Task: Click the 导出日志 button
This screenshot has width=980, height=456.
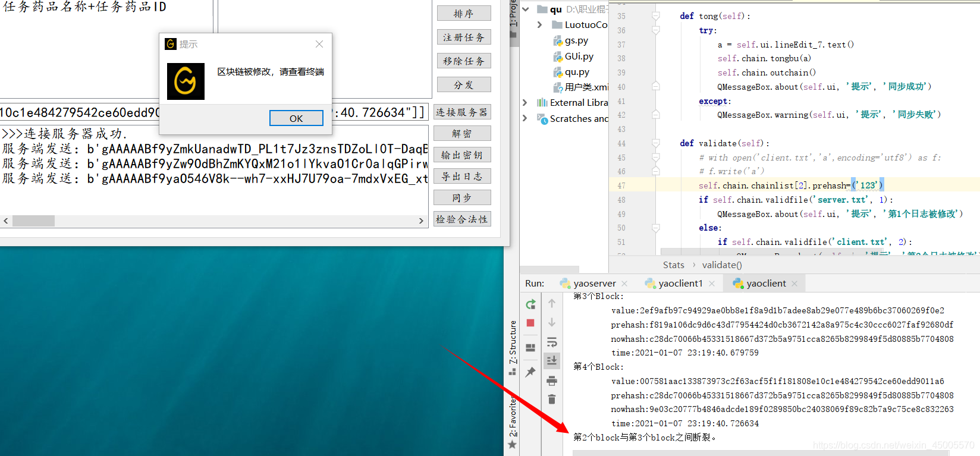Action: (462, 176)
